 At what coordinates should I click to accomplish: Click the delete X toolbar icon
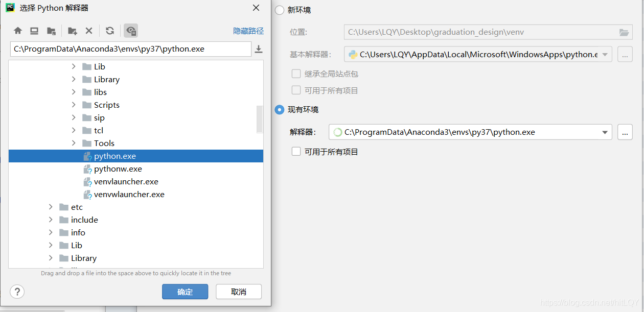pos(89,31)
